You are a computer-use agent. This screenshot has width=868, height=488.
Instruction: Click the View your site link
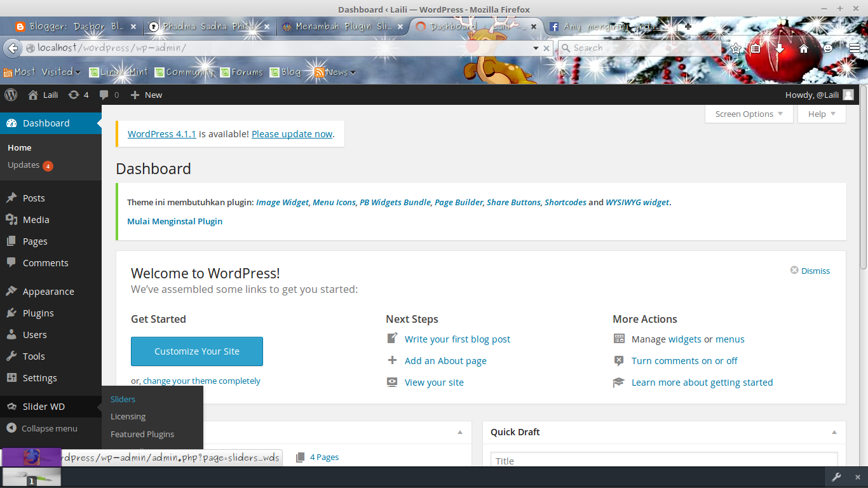pos(434,383)
